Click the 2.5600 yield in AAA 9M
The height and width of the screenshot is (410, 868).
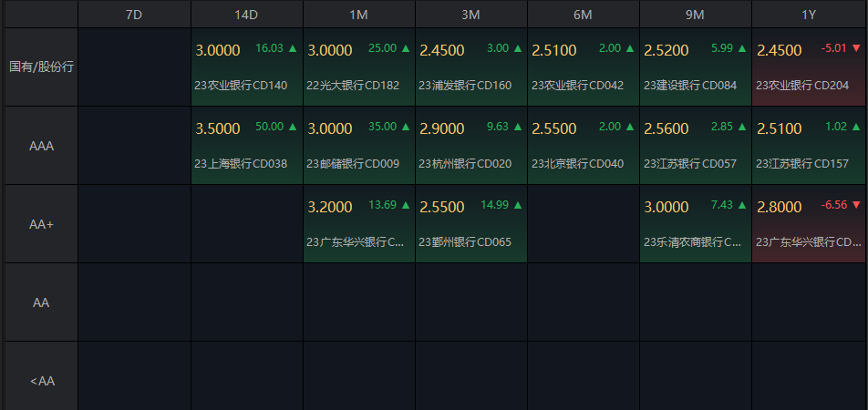666,128
